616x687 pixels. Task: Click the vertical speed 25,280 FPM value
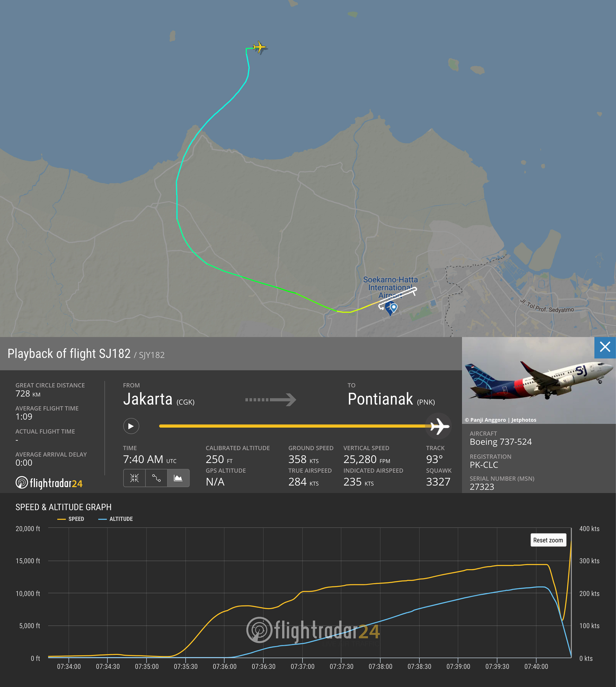(x=367, y=459)
